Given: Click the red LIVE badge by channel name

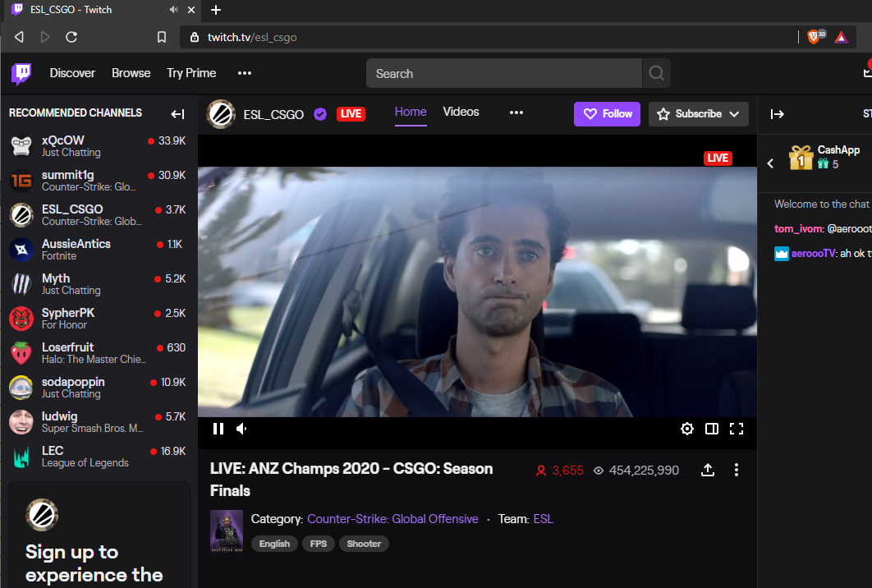Looking at the screenshot, I should [x=351, y=114].
